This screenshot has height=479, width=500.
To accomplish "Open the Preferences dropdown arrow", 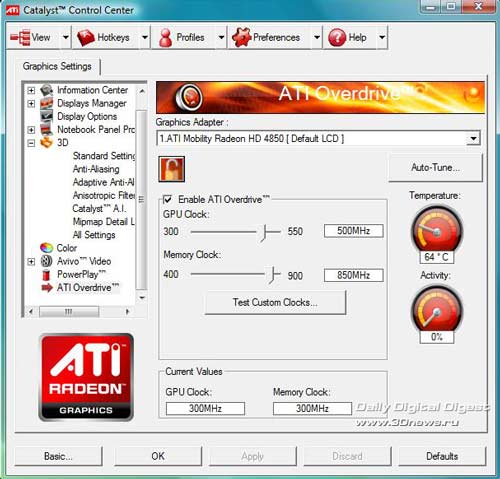I will click(x=317, y=37).
